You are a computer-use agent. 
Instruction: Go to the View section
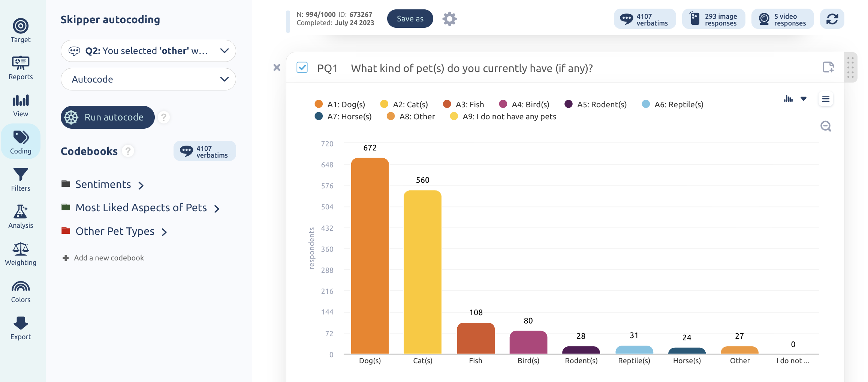click(21, 105)
